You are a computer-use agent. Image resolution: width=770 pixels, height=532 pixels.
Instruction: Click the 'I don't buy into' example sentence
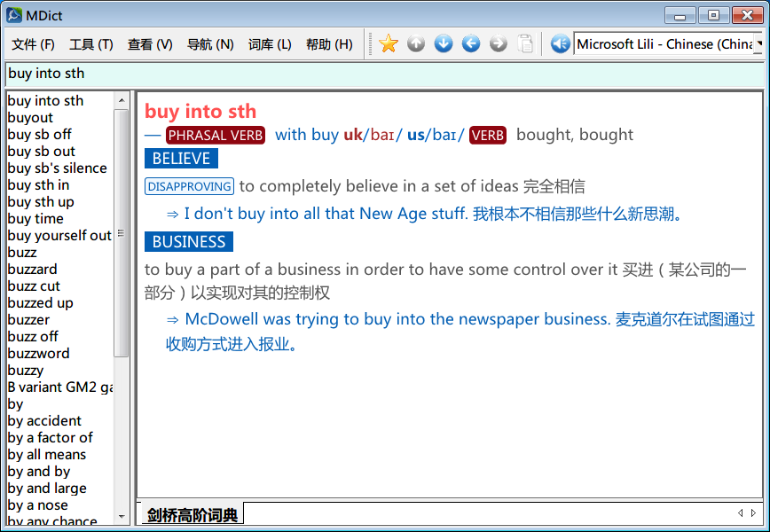pyautogui.click(x=425, y=214)
